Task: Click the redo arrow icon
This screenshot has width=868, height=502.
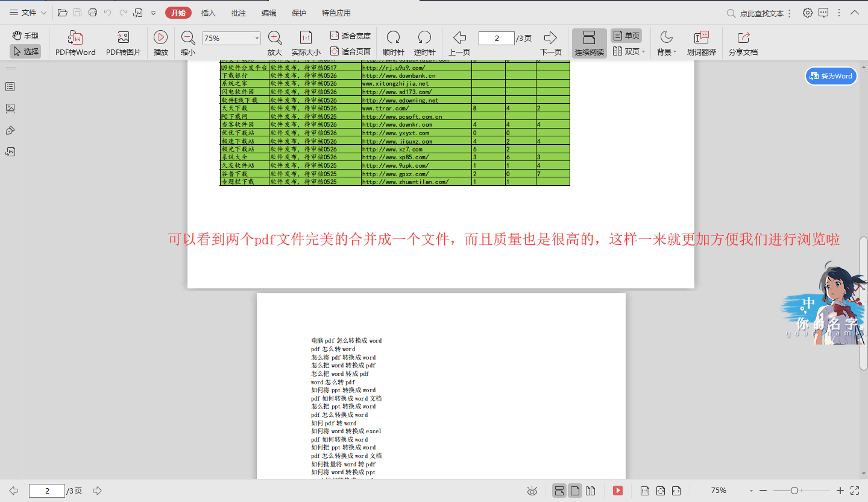Action: (123, 13)
